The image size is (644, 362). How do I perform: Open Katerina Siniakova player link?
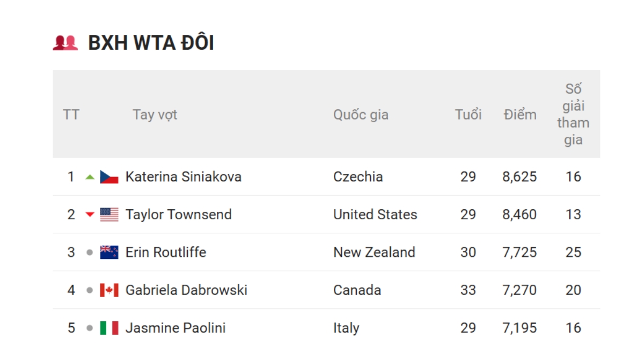(x=183, y=177)
